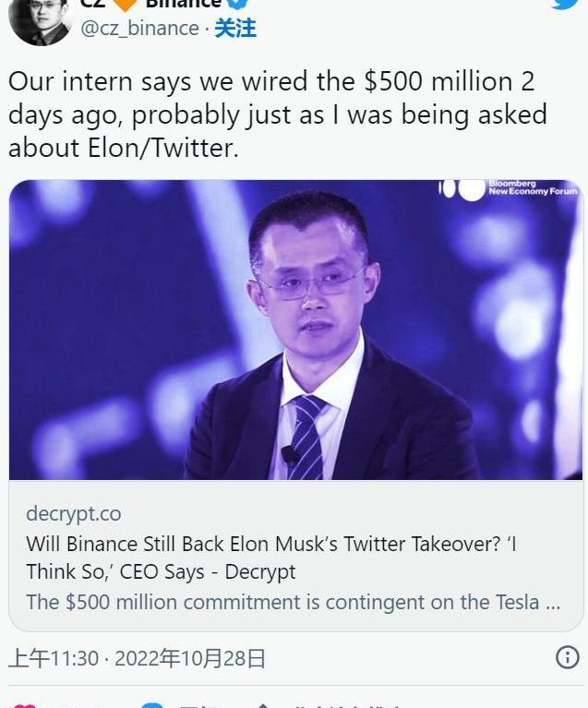Open CZ's profile avatar photo
Image resolution: width=588 pixels, height=708 pixels.
pyautogui.click(x=41, y=20)
